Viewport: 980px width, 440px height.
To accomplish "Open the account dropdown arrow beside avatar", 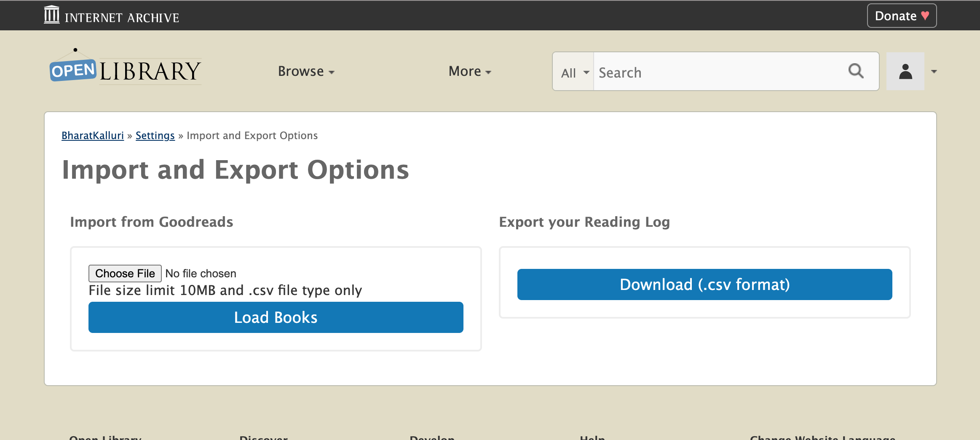I will pyautogui.click(x=934, y=71).
